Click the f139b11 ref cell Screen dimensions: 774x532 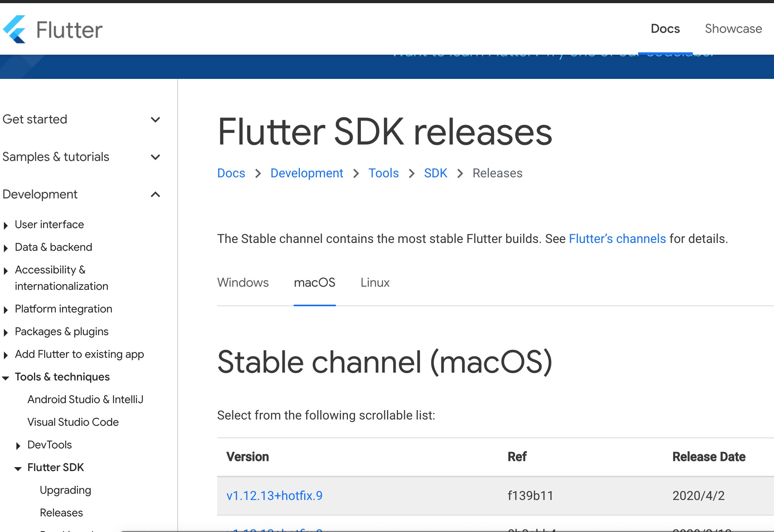tap(530, 496)
